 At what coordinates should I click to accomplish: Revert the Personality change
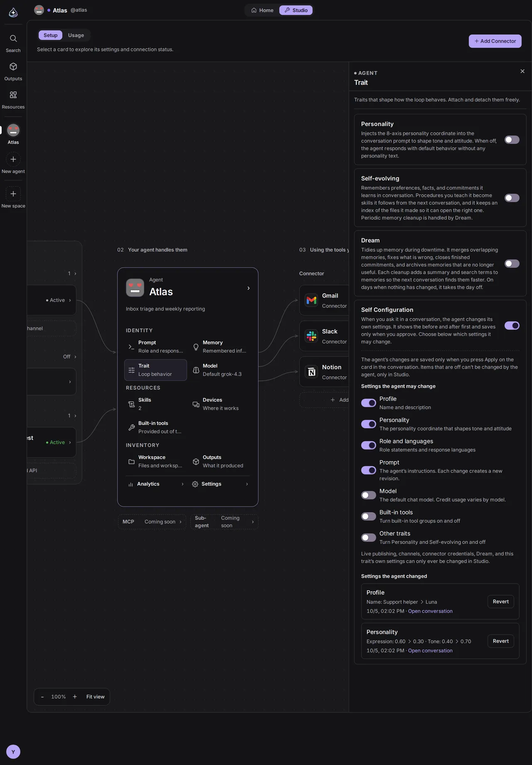click(501, 641)
